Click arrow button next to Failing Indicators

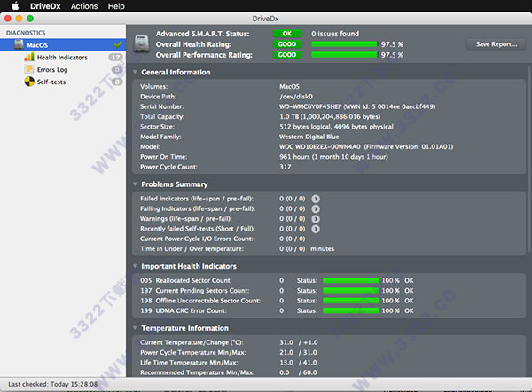[316, 208]
